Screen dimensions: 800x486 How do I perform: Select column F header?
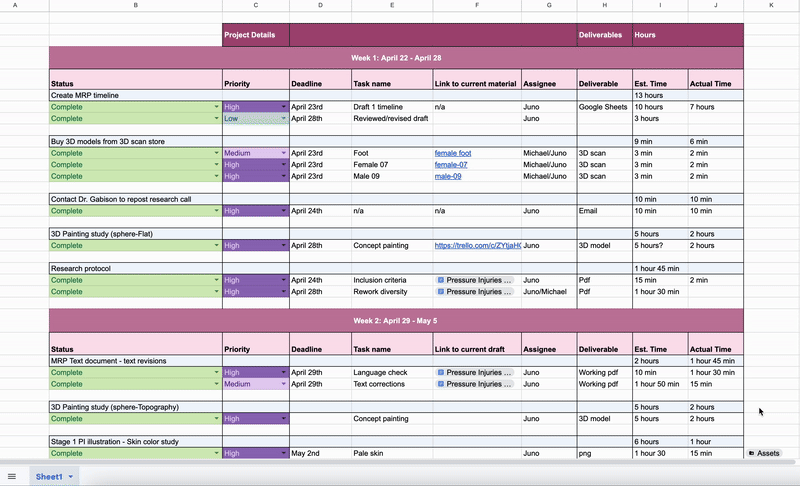point(477,5)
